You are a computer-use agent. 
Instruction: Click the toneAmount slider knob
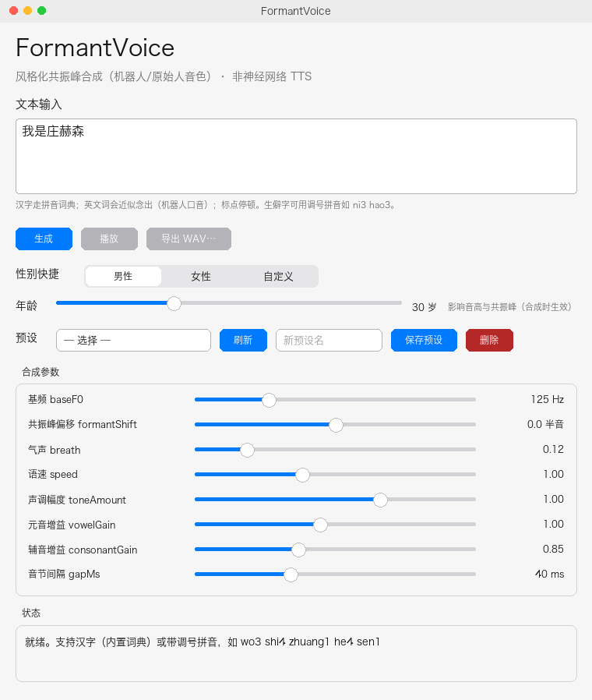click(380, 500)
